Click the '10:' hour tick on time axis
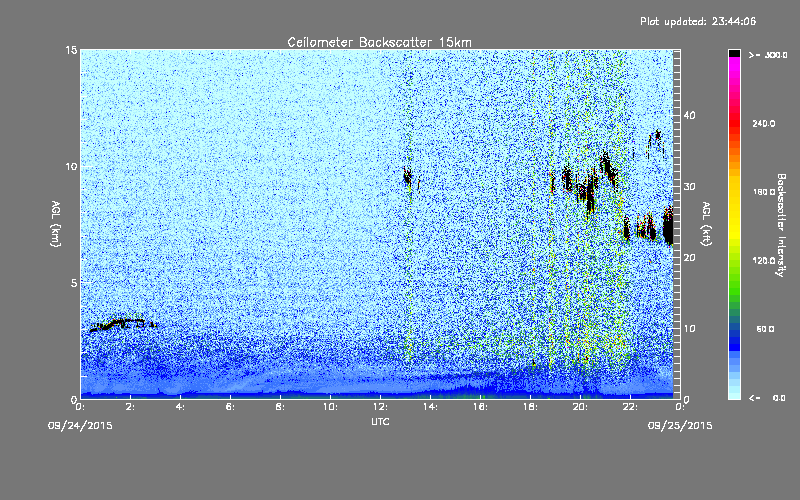The height and width of the screenshot is (500, 800). click(x=330, y=407)
